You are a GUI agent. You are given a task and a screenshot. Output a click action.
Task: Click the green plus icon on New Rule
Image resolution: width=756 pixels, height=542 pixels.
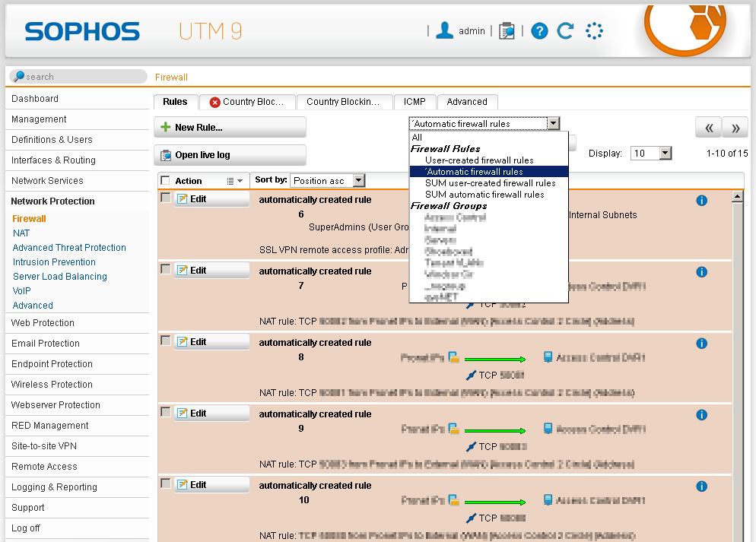click(x=165, y=127)
